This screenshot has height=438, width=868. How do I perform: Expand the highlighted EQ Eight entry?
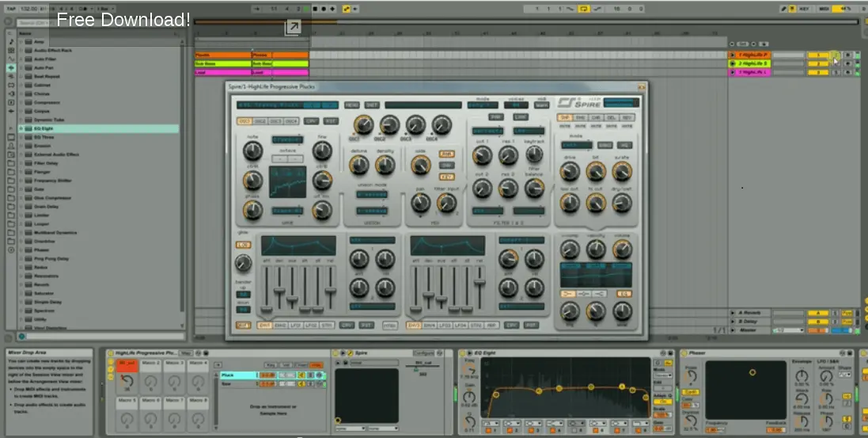[x=21, y=128]
